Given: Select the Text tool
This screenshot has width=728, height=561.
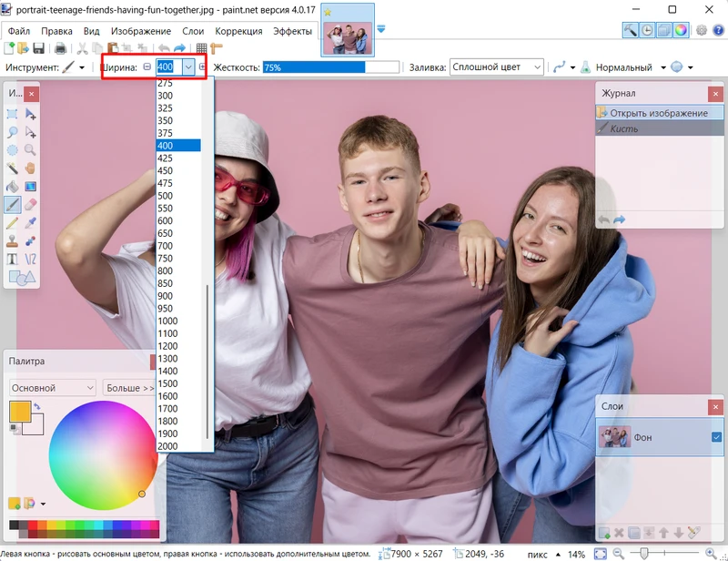Looking at the screenshot, I should point(13,259).
